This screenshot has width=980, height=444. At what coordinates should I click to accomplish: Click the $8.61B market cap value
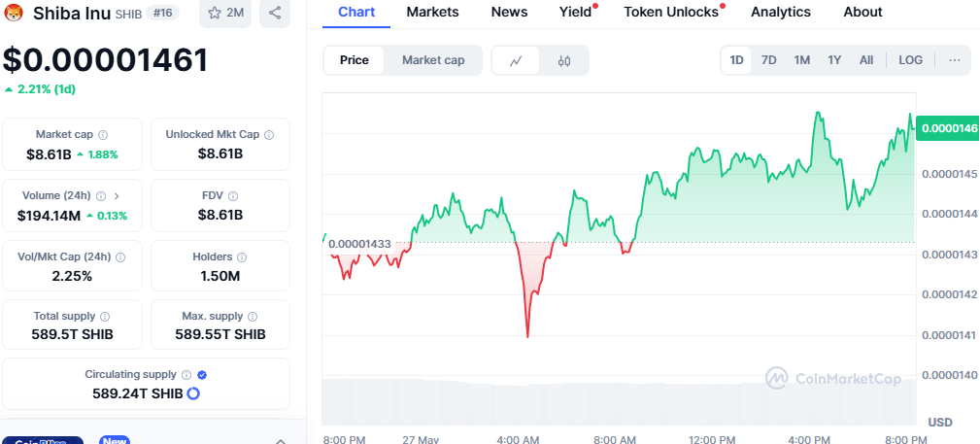pos(49,154)
